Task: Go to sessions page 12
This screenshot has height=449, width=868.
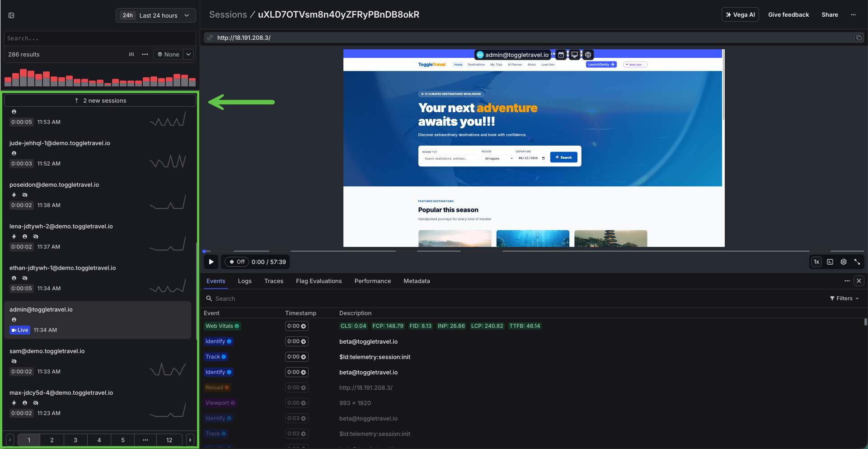Action: [x=169, y=440]
